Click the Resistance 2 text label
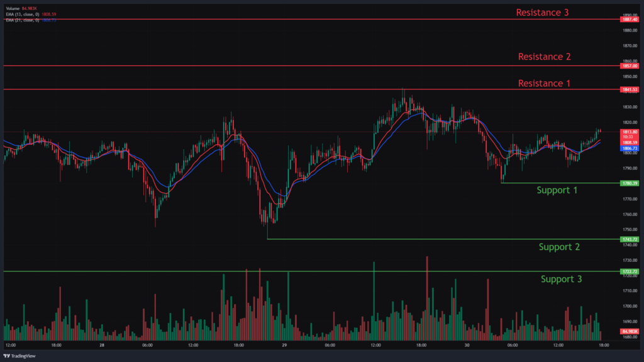Viewport: 644px width, 362px height. pyautogui.click(x=544, y=57)
